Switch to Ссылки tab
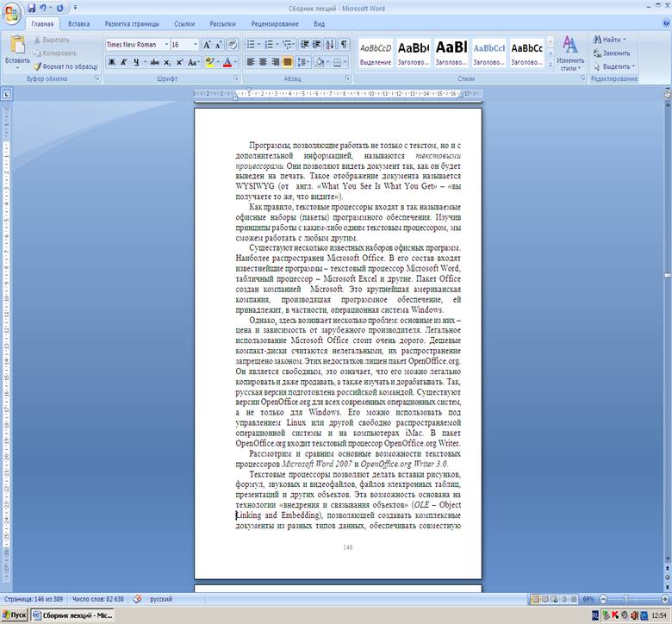Viewport: 672px width, 624px height. (184, 24)
